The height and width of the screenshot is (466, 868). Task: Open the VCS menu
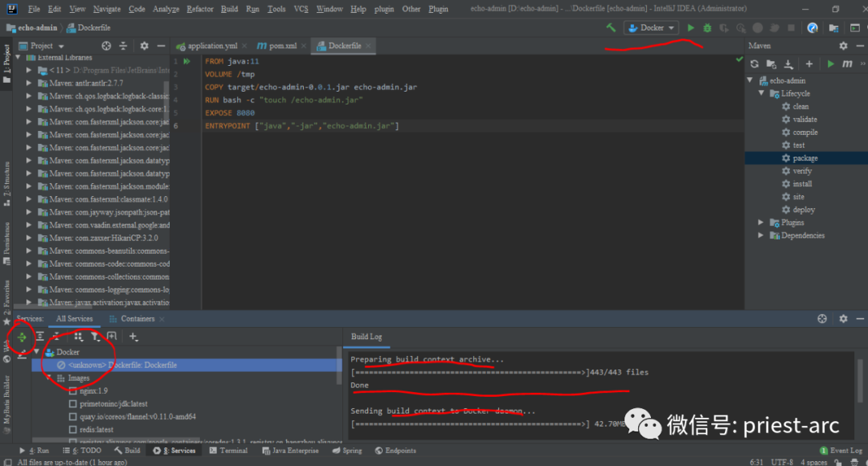click(x=301, y=9)
